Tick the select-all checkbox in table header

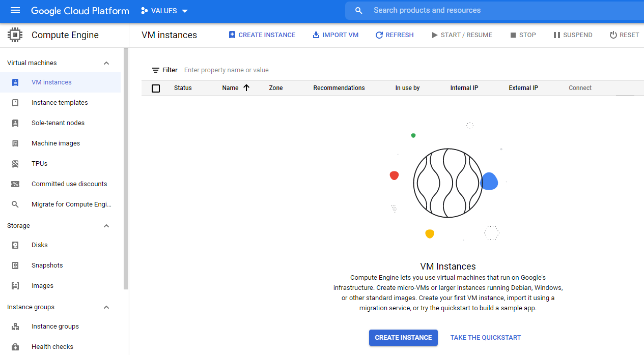click(156, 88)
